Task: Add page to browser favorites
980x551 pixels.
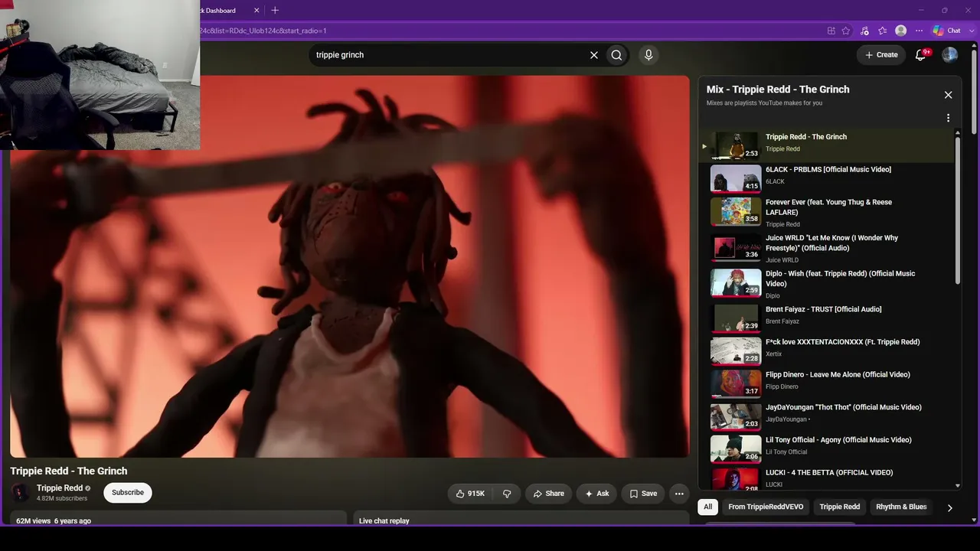Action: [x=846, y=31]
